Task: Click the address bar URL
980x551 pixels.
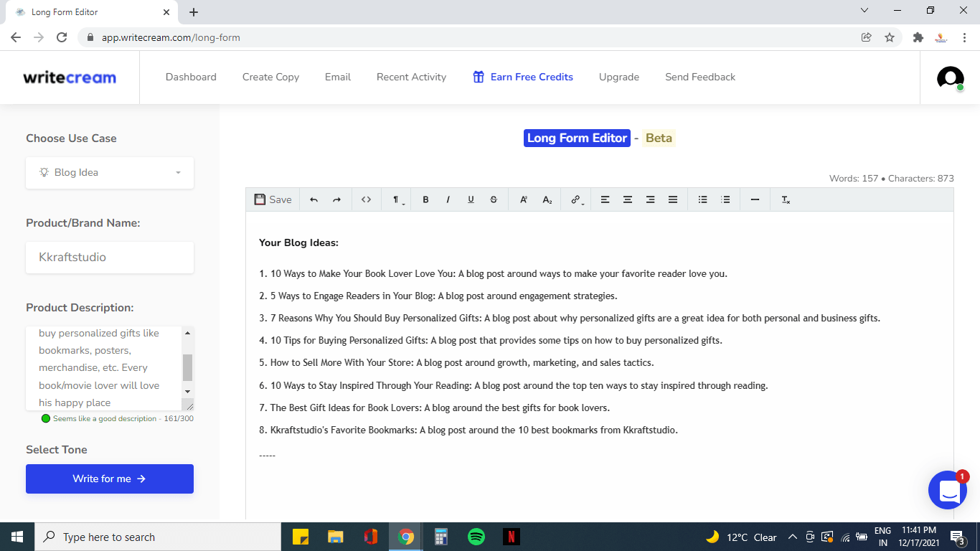Action: [x=171, y=37]
